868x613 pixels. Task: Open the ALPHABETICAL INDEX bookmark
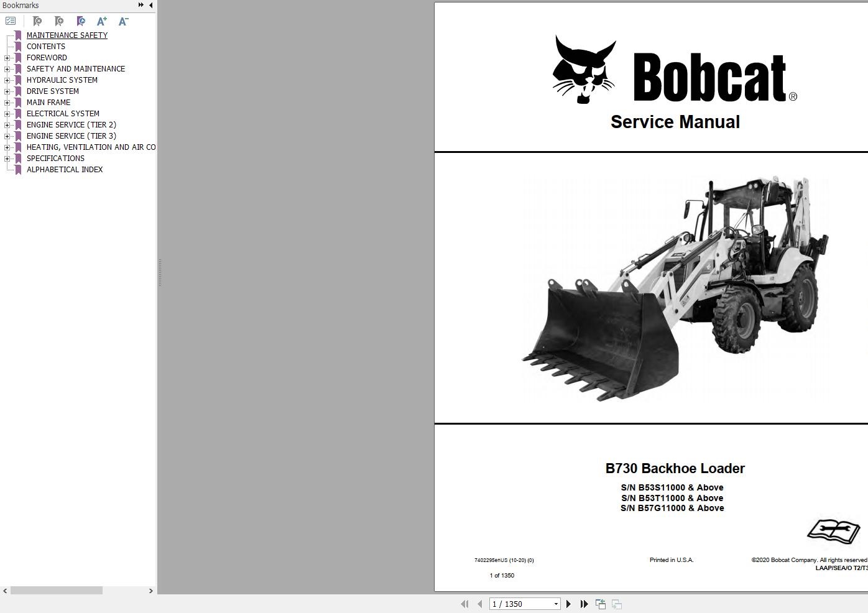pos(65,170)
